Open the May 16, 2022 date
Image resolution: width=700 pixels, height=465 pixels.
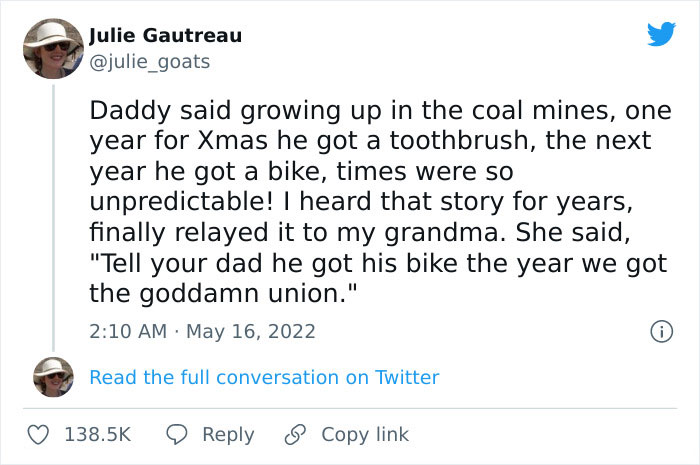[x=250, y=330]
